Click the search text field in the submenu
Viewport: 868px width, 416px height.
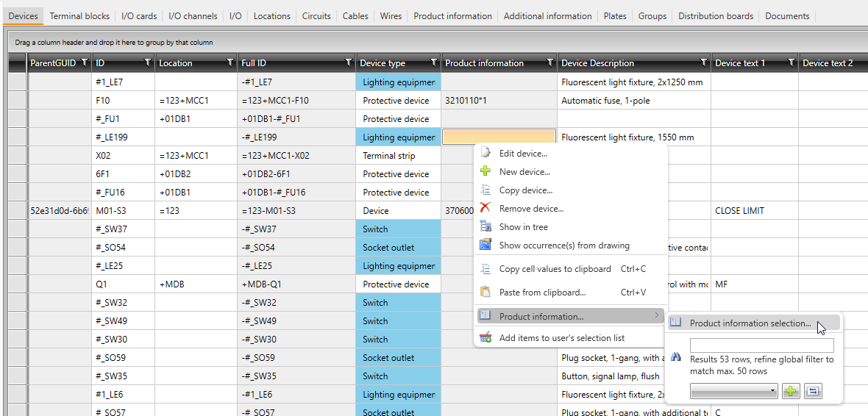click(x=761, y=345)
